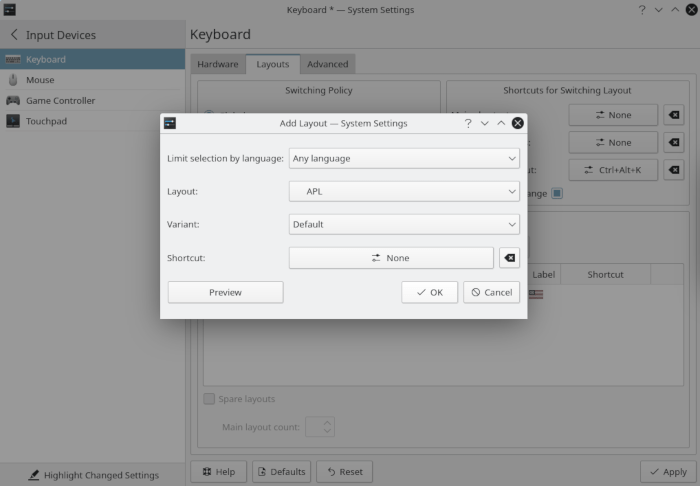700x486 pixels.
Task: Increase the Main layout count
Action: coord(327,422)
